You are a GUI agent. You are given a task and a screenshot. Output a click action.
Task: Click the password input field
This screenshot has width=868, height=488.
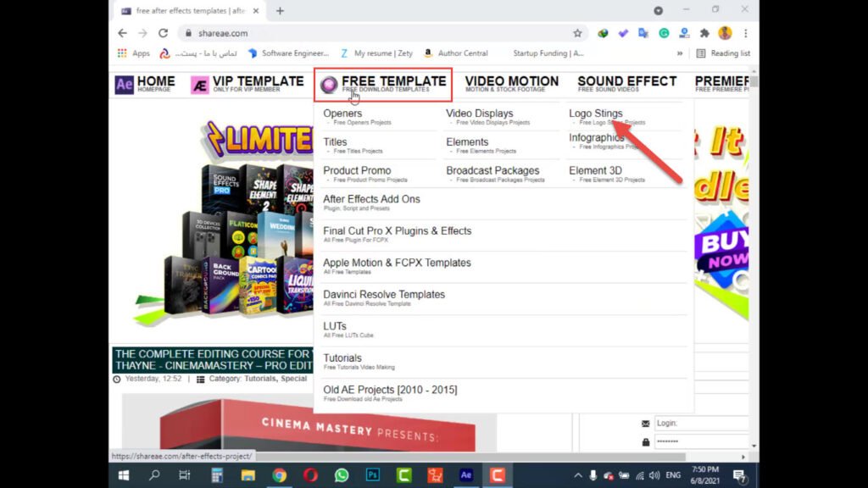click(701, 441)
